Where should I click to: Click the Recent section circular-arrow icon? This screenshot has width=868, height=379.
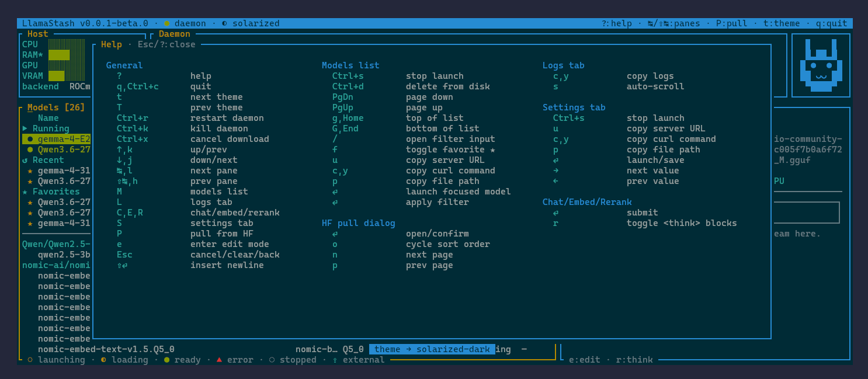tap(25, 160)
